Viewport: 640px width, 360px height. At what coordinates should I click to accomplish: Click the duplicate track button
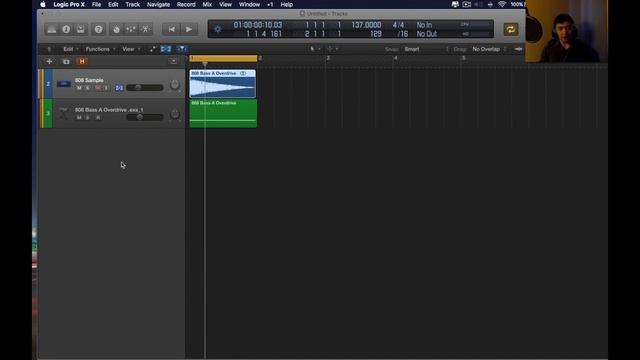pyautogui.click(x=66, y=62)
